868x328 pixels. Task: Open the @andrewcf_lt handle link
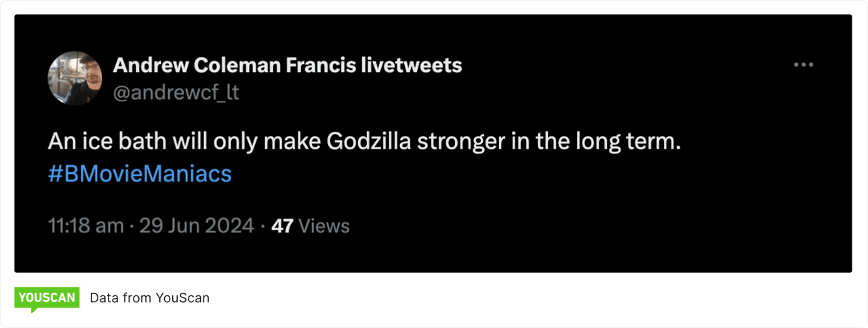(x=176, y=92)
